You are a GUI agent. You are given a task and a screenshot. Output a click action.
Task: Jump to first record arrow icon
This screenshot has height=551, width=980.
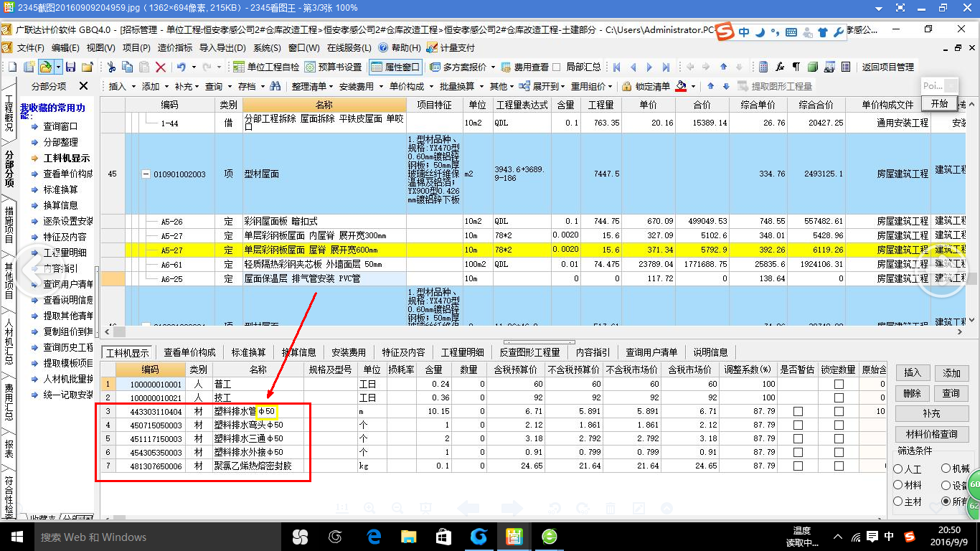tap(616, 67)
